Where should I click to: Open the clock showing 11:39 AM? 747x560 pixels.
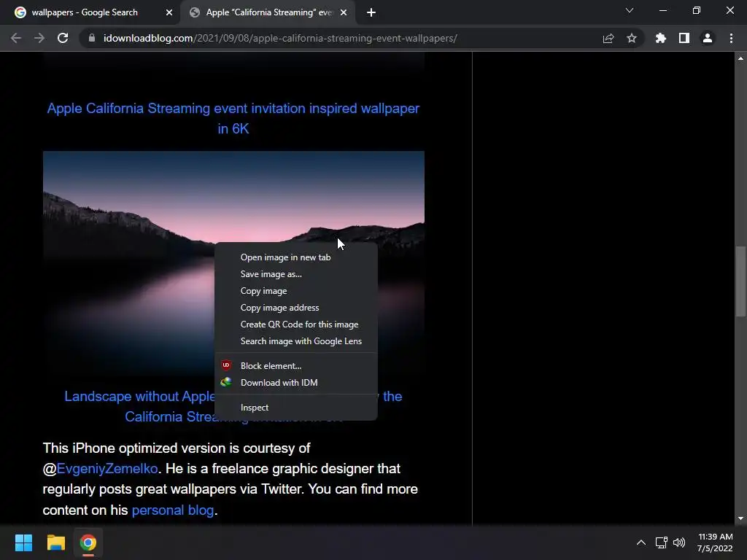(x=715, y=542)
